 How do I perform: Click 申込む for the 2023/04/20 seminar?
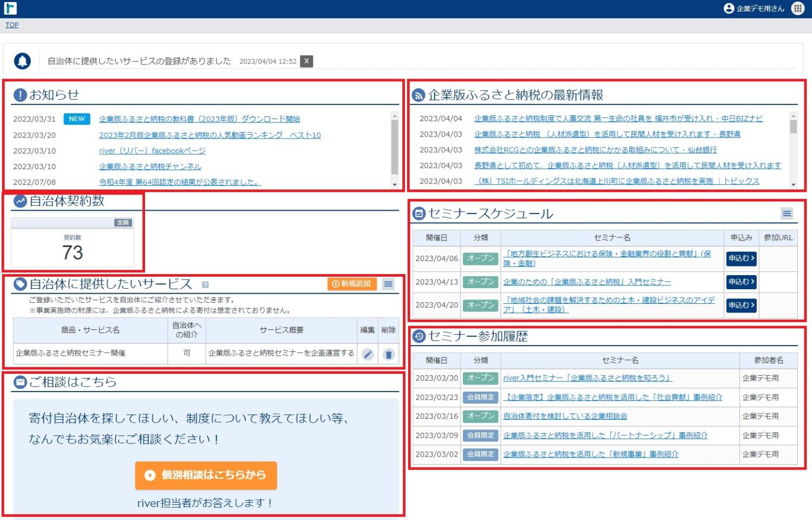click(741, 305)
